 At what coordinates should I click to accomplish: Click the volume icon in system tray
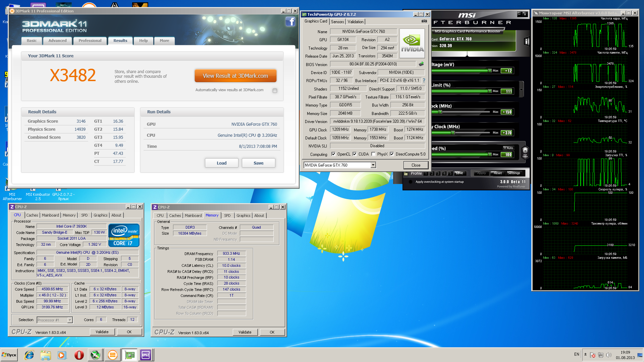point(609,355)
